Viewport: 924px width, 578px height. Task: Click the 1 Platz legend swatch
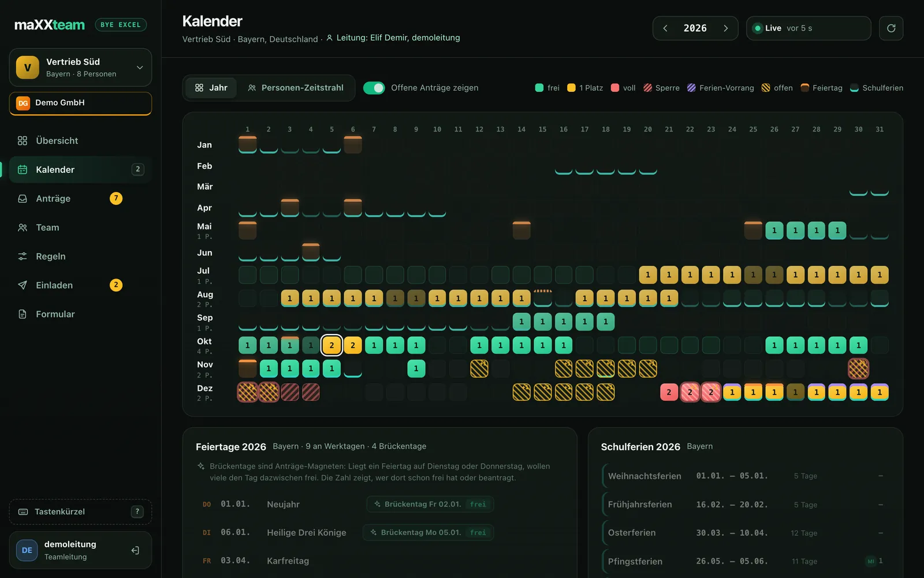(571, 88)
